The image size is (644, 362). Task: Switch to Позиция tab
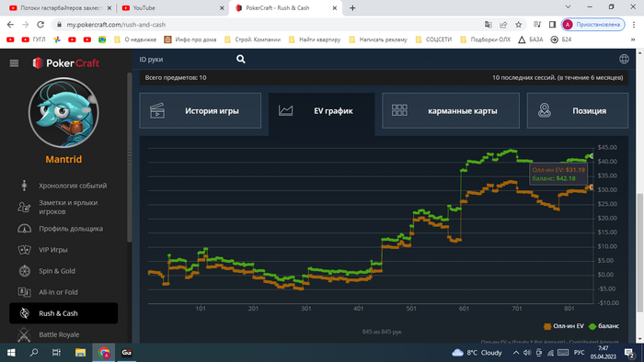(578, 110)
